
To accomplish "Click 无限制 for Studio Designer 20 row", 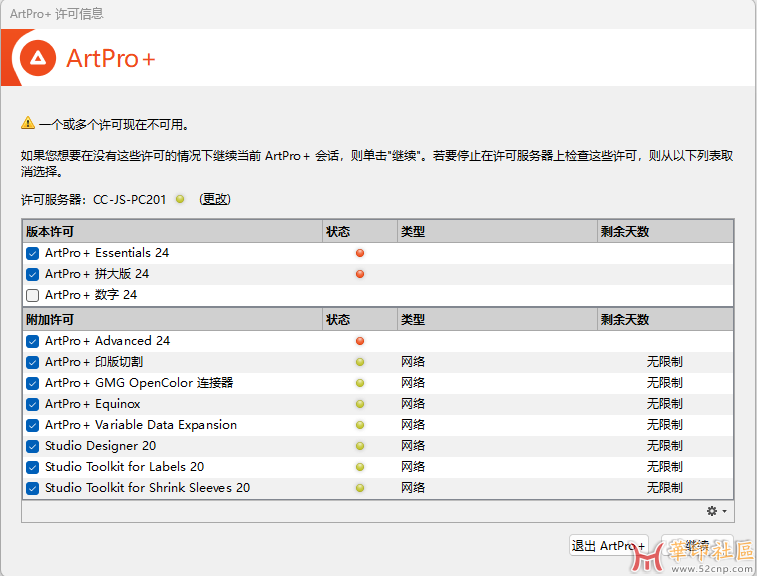I will [x=665, y=446].
